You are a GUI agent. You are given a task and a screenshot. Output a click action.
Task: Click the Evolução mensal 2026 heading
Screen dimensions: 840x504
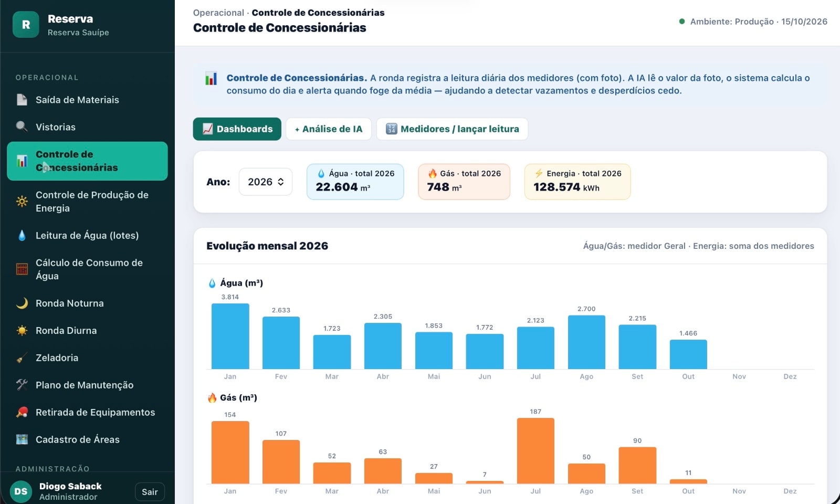pos(267,246)
